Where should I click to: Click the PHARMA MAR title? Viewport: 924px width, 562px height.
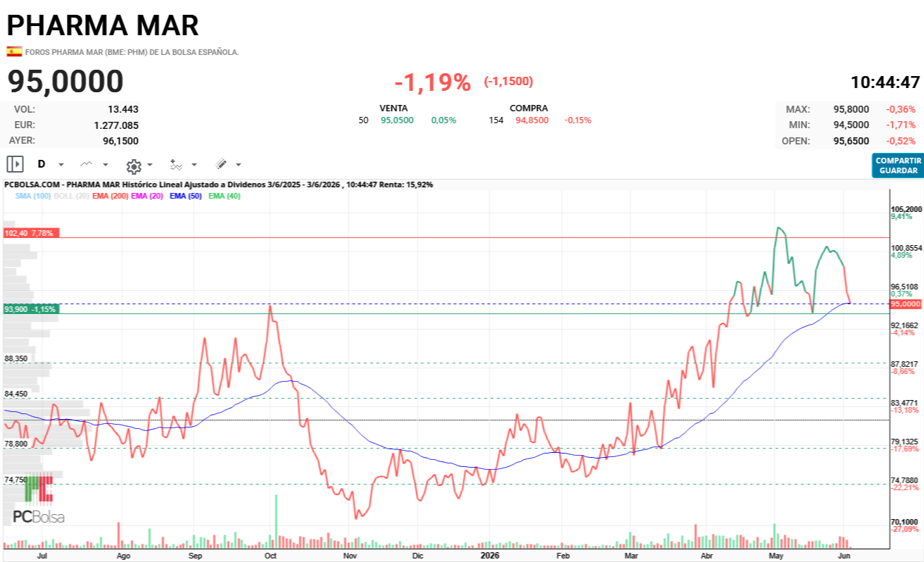click(x=103, y=25)
